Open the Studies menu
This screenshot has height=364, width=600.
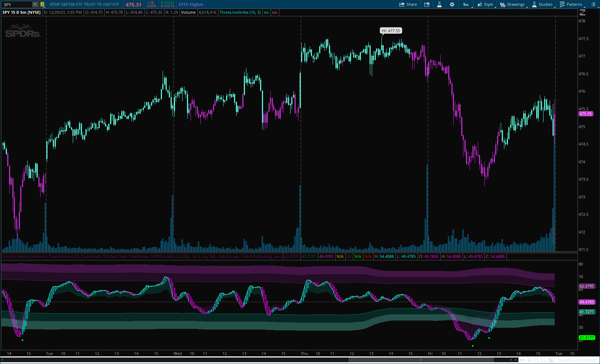point(542,4)
